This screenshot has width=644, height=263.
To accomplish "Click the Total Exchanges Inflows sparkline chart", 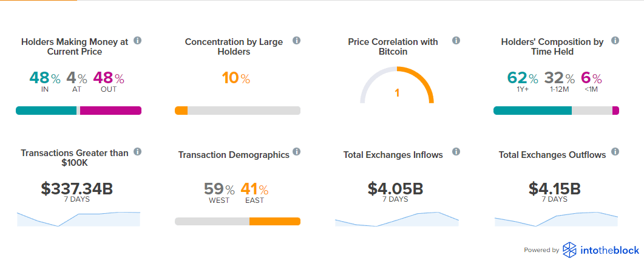I will point(397,219).
